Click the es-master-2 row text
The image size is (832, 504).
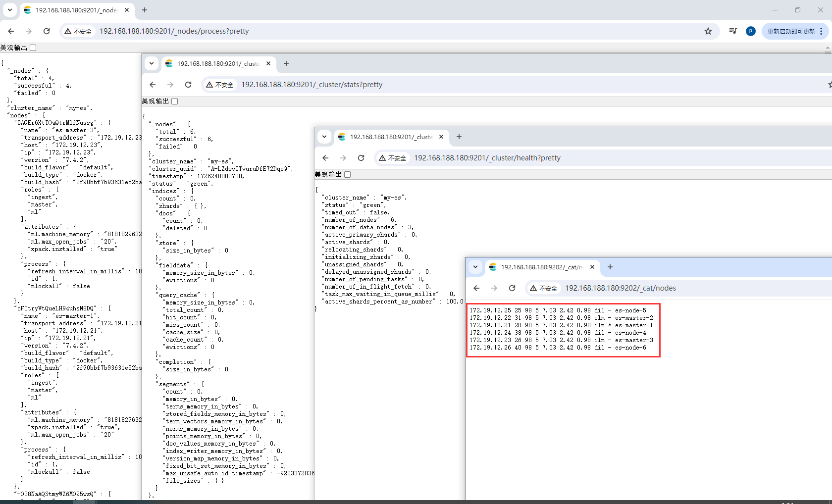point(561,318)
